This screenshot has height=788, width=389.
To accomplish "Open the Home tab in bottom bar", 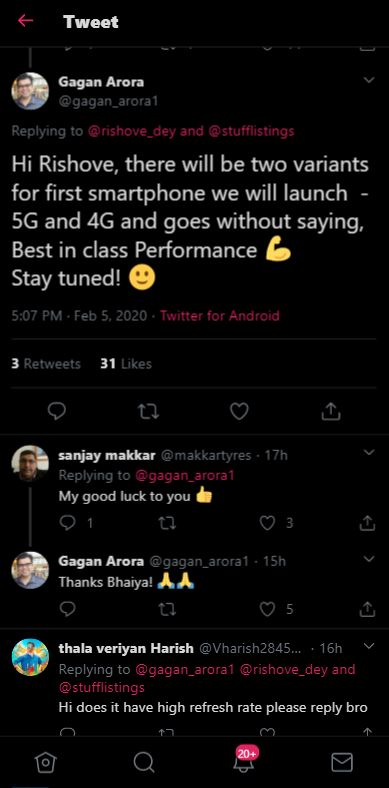I will coord(45,763).
